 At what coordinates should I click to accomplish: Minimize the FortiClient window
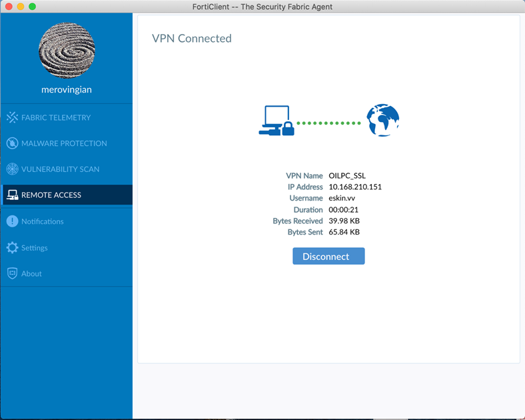pyautogui.click(x=21, y=7)
